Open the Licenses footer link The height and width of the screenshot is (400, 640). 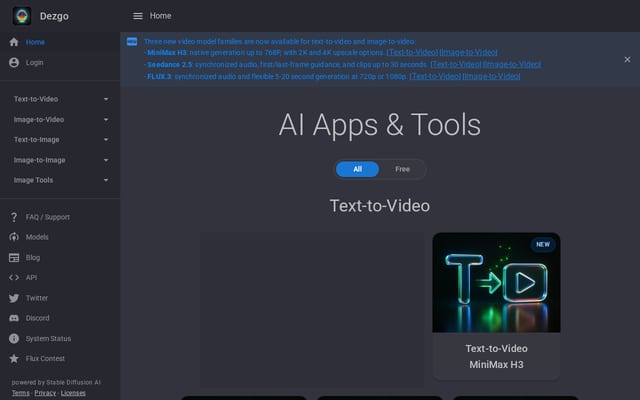[73, 393]
